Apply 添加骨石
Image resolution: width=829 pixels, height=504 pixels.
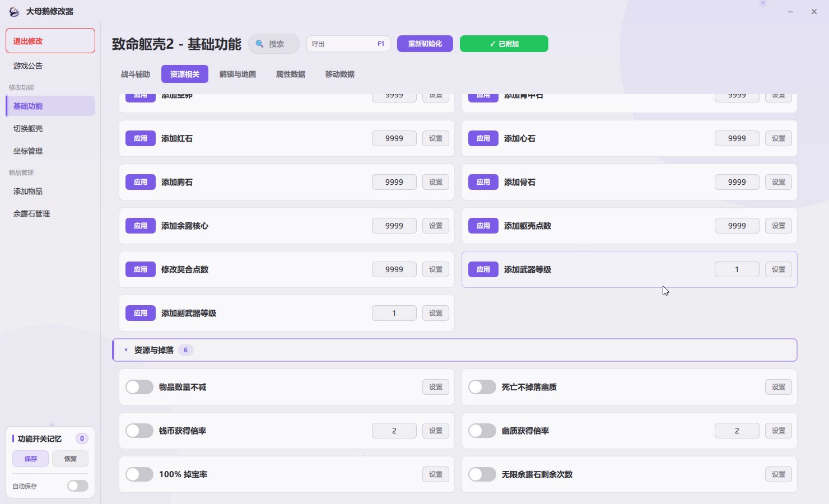pyautogui.click(x=483, y=182)
